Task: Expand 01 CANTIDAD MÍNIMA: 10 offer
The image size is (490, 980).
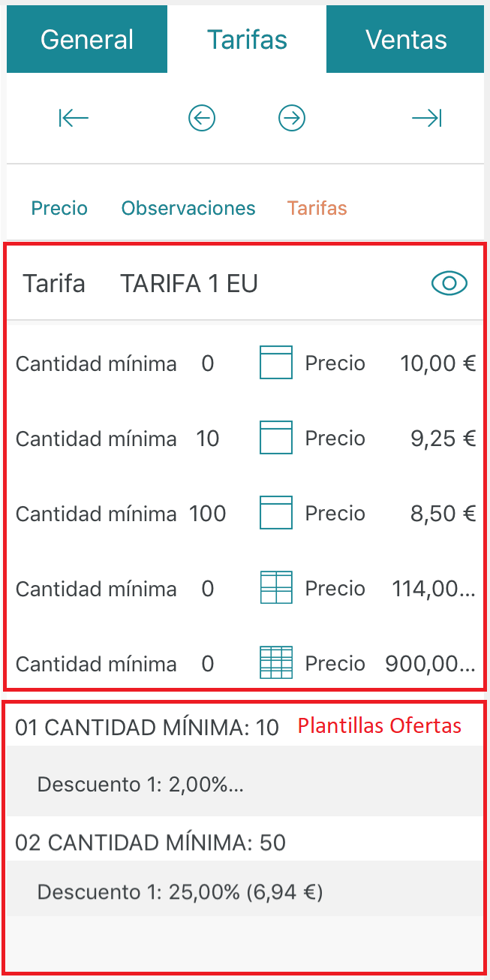Action: (147, 727)
